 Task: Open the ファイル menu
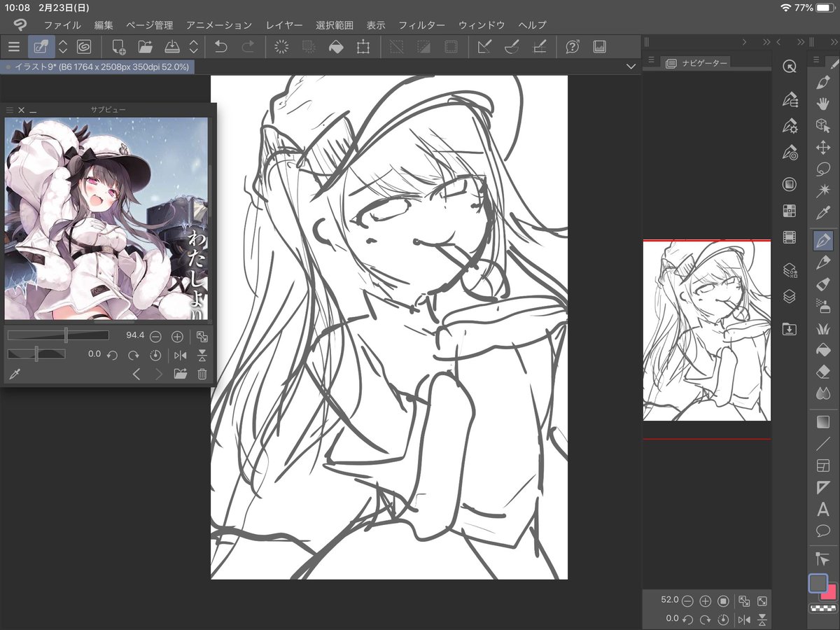point(62,25)
